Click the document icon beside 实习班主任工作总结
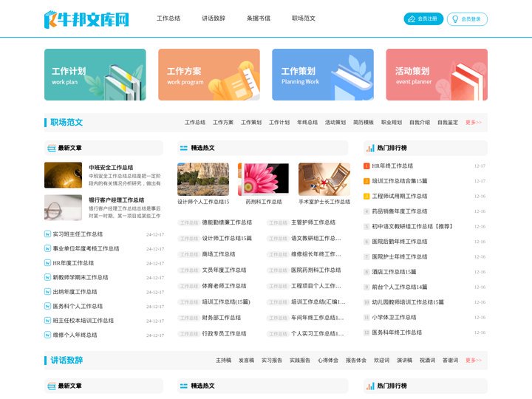The image size is (532, 399). coord(48,234)
